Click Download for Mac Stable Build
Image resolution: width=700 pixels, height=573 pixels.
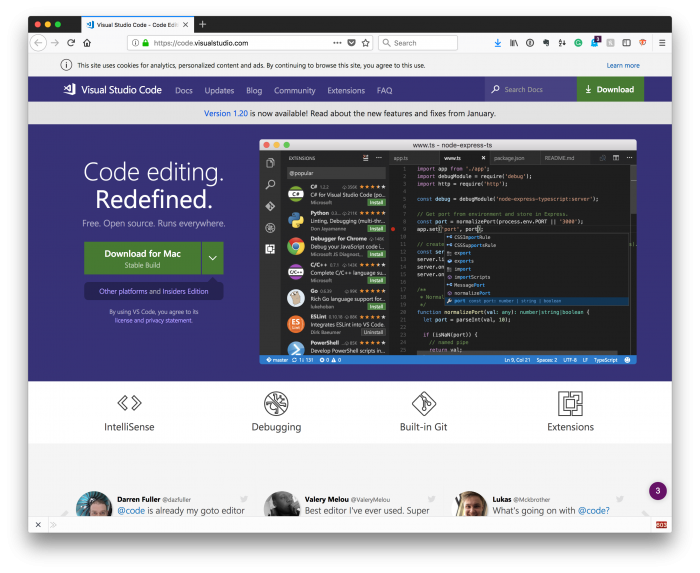pyautogui.click(x=142, y=258)
